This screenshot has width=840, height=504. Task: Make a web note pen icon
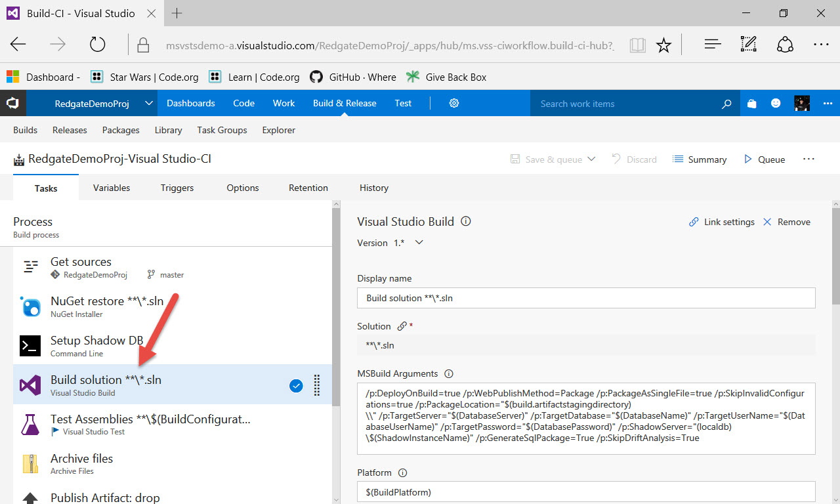click(748, 45)
